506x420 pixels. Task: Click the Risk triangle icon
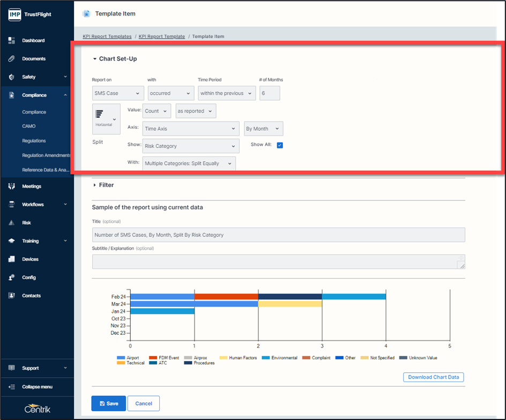(x=11, y=223)
